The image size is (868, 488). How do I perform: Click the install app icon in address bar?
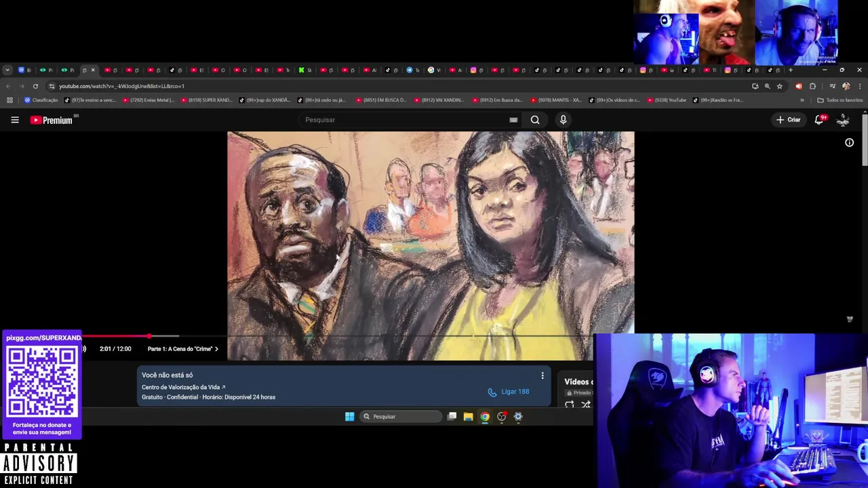point(755,86)
